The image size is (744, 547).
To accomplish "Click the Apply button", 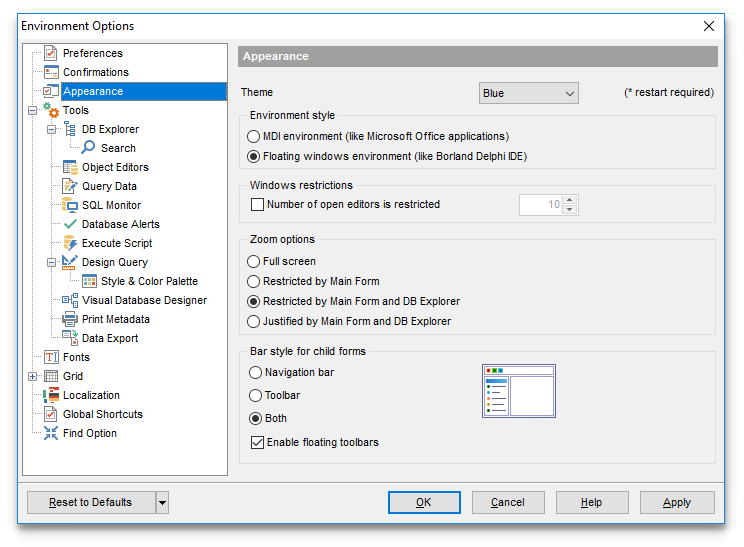I will [x=677, y=503].
